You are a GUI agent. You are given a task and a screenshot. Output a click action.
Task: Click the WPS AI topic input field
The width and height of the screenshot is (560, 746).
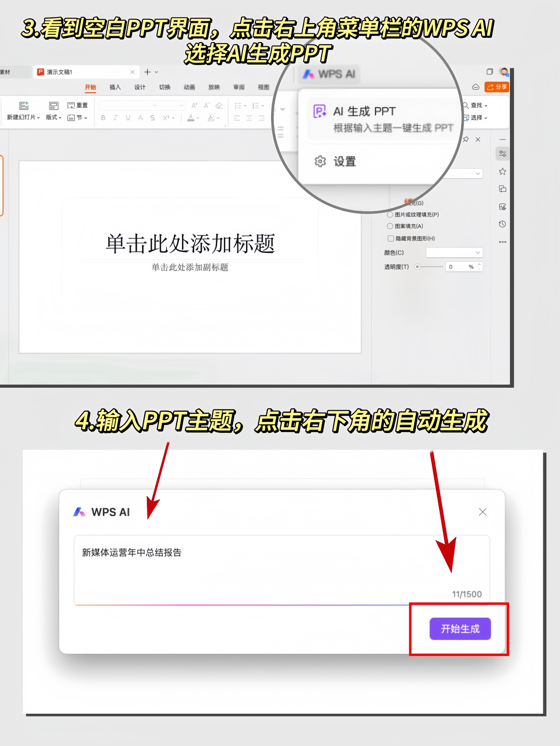(282, 570)
